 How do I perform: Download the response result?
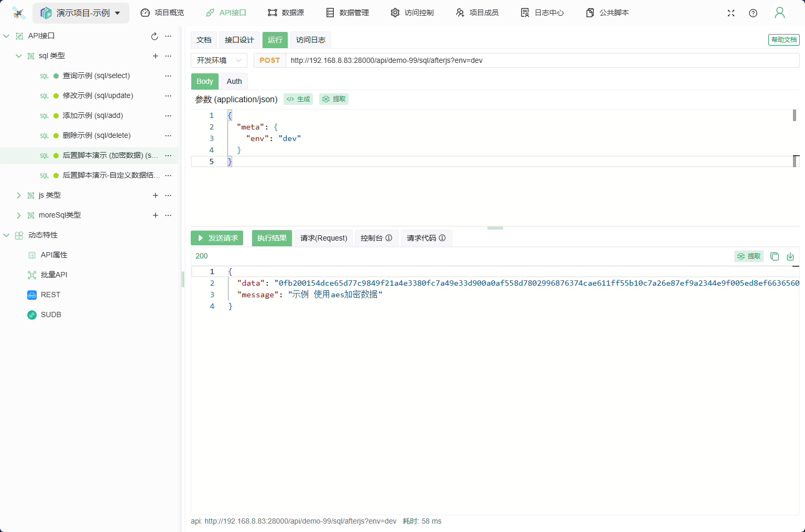(x=790, y=256)
